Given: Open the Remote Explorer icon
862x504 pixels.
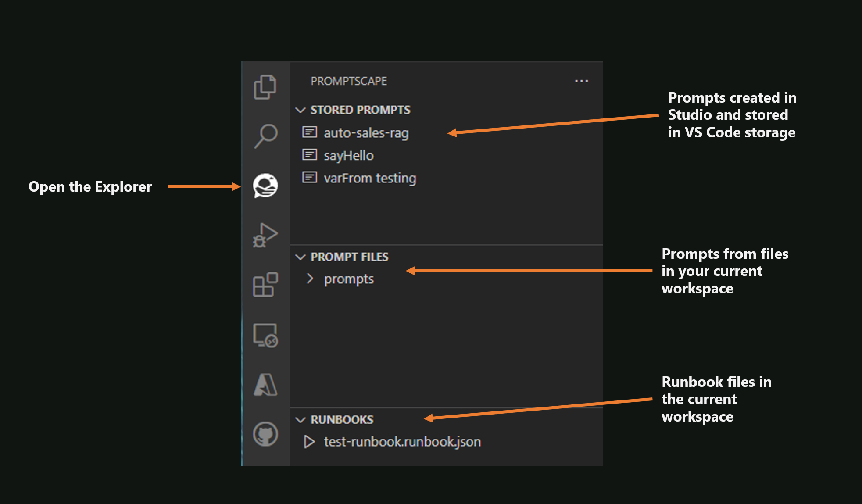Looking at the screenshot, I should [x=265, y=335].
